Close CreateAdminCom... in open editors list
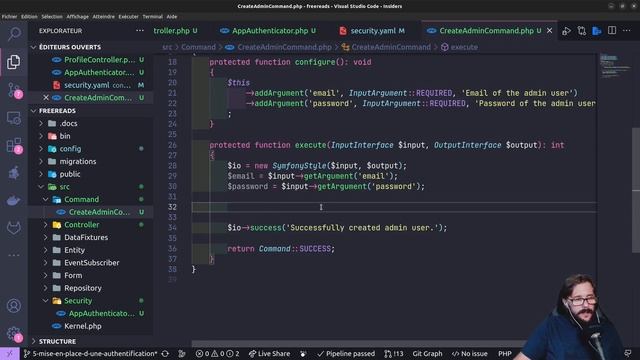 pos(46,98)
